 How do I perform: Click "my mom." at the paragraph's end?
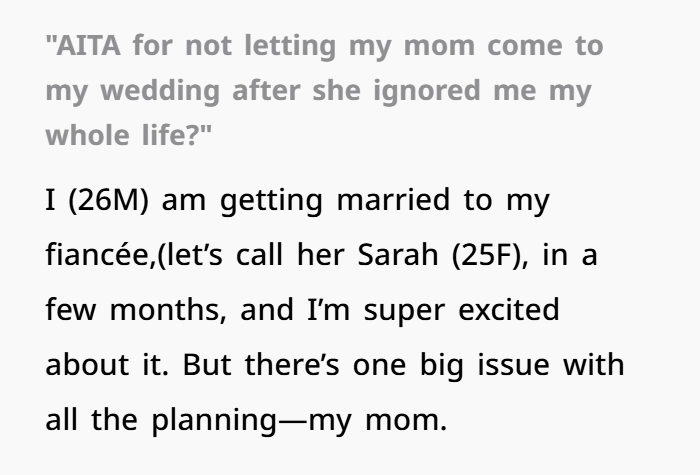(378, 421)
